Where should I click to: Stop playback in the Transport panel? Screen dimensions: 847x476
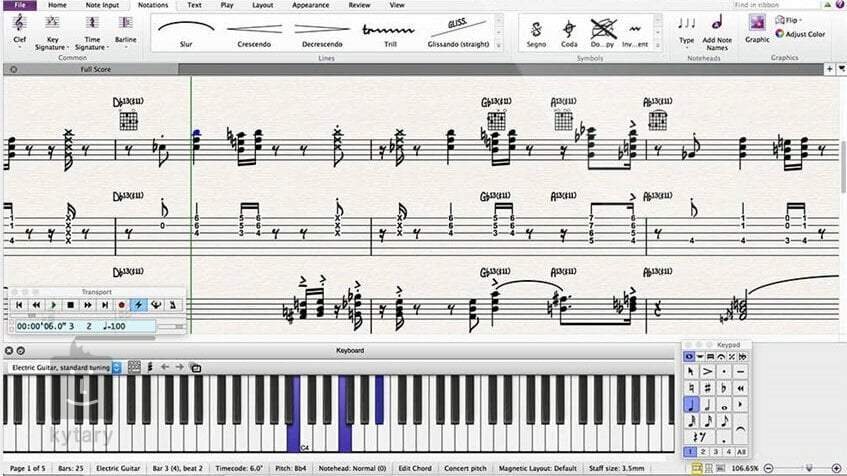point(70,304)
